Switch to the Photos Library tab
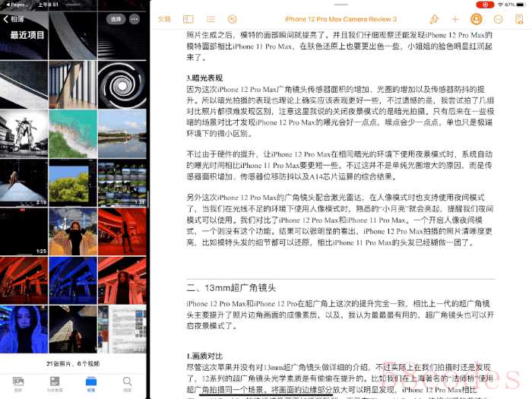 tap(18, 384)
